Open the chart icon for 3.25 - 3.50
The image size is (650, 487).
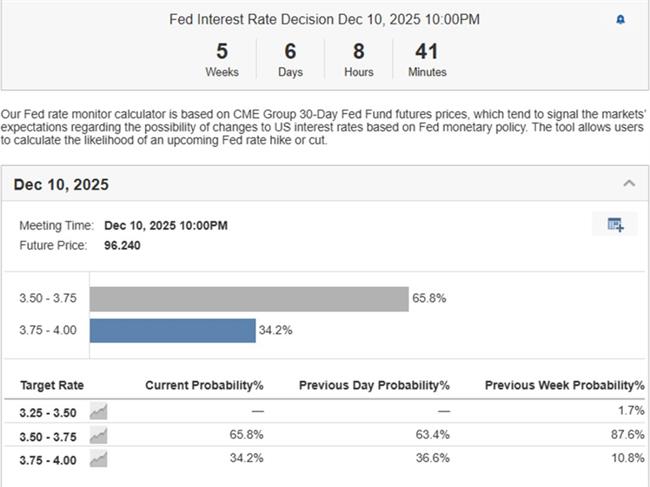98,411
